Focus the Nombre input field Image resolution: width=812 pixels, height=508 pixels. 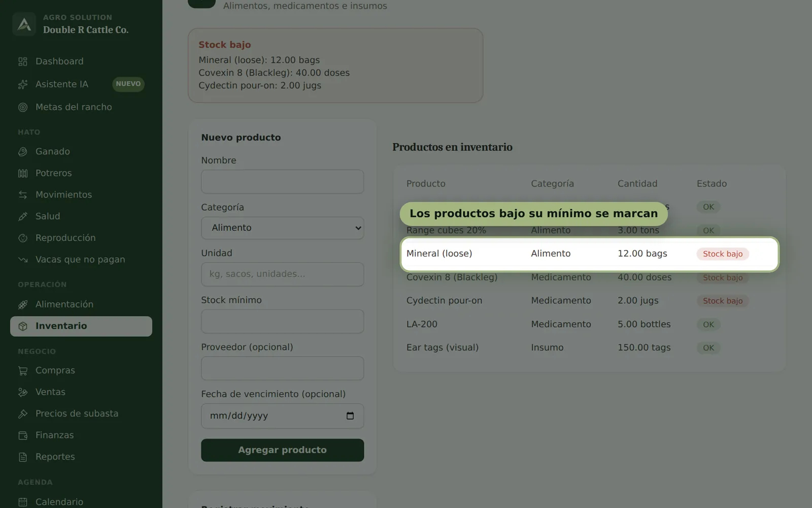(282, 181)
